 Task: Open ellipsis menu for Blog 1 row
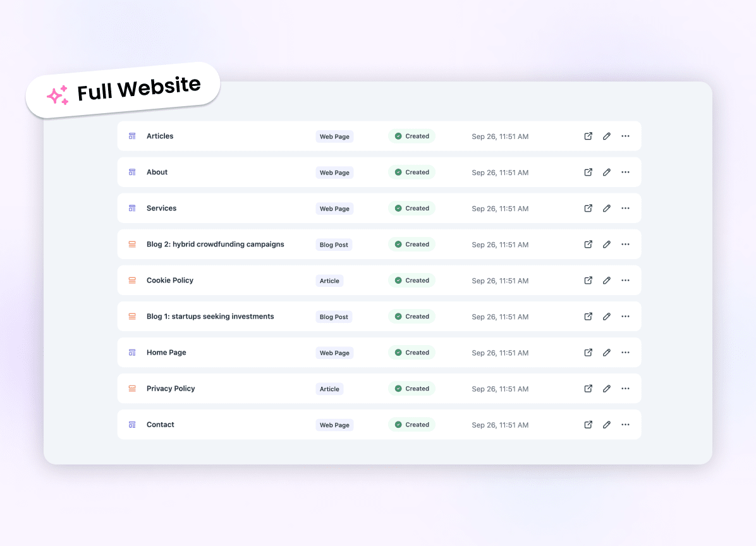pyautogui.click(x=625, y=316)
